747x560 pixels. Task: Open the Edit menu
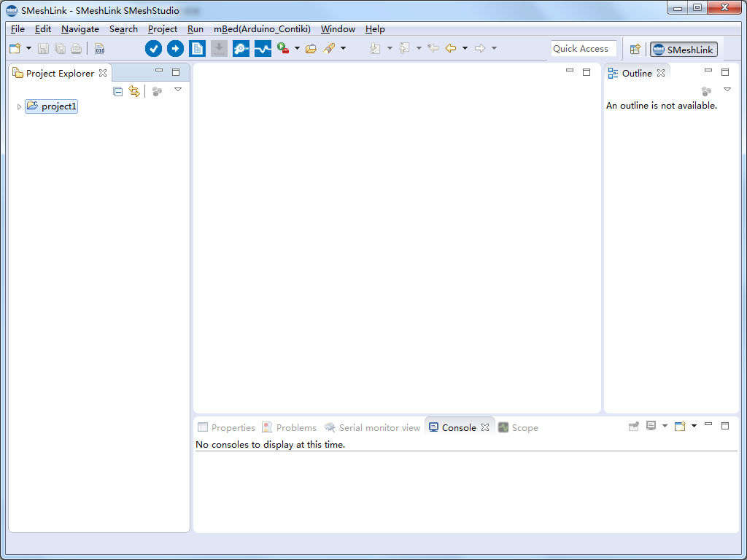43,29
